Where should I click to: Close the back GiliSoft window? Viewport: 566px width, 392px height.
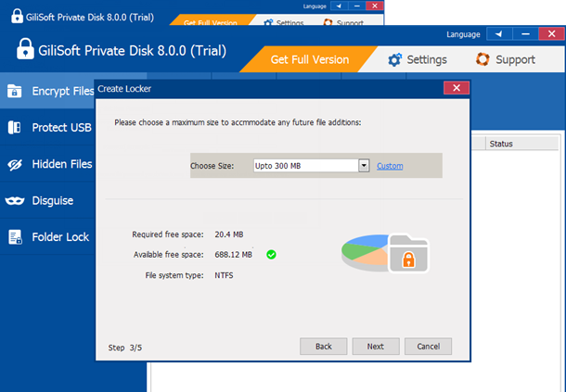pos(375,6)
